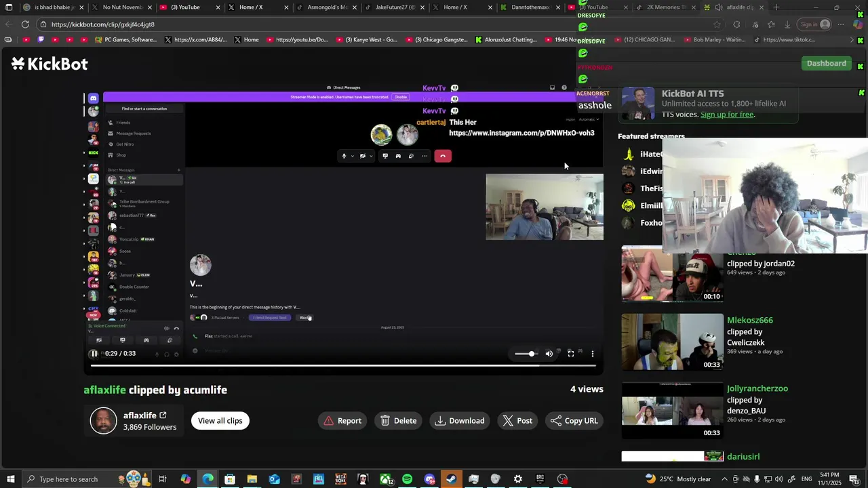Open the PC Games, Software bookmark
This screenshot has width=868, height=488.
(x=125, y=40)
